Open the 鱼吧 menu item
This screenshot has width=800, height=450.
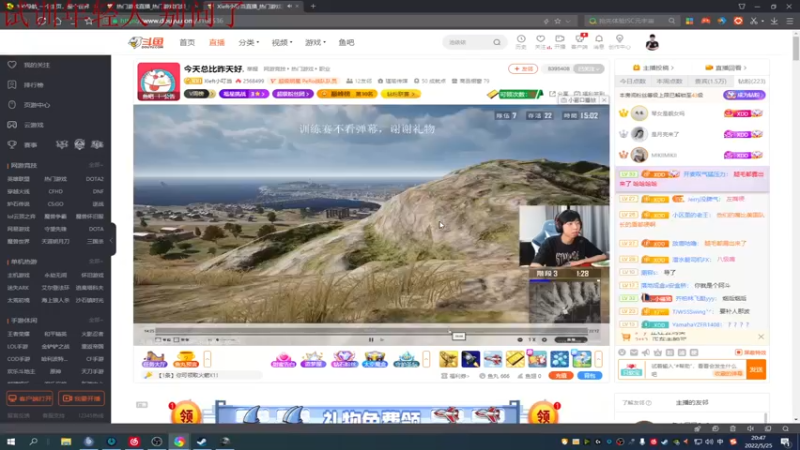click(346, 43)
